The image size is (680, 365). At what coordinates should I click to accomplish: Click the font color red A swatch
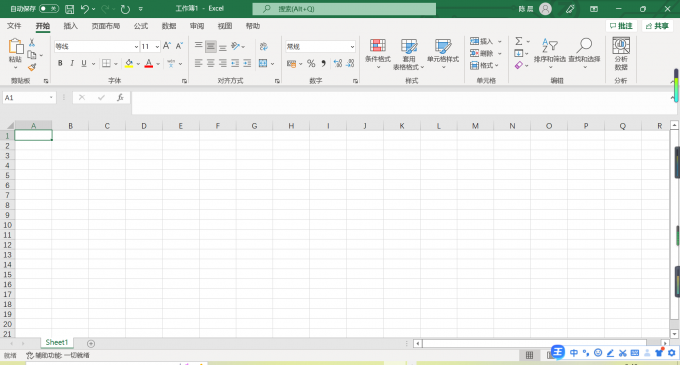pyautogui.click(x=149, y=64)
